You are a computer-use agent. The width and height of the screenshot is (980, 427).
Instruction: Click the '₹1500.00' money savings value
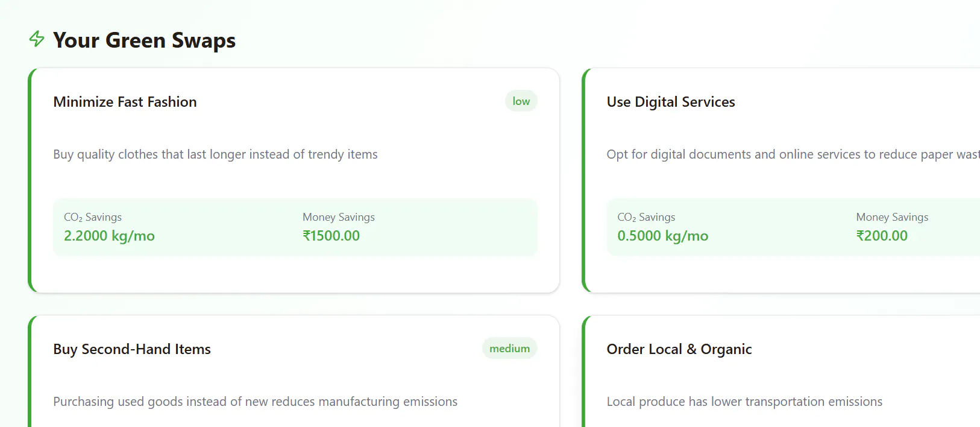tap(331, 236)
